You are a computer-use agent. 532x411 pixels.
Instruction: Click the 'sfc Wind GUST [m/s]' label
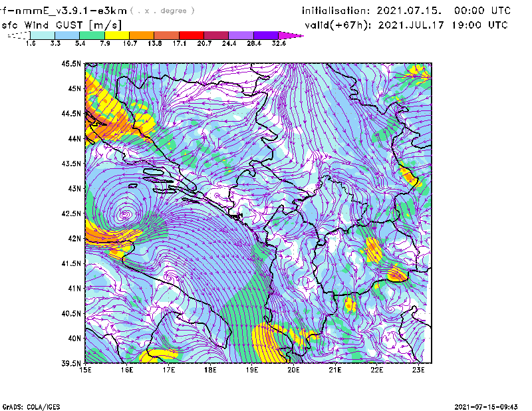pyautogui.click(x=61, y=25)
